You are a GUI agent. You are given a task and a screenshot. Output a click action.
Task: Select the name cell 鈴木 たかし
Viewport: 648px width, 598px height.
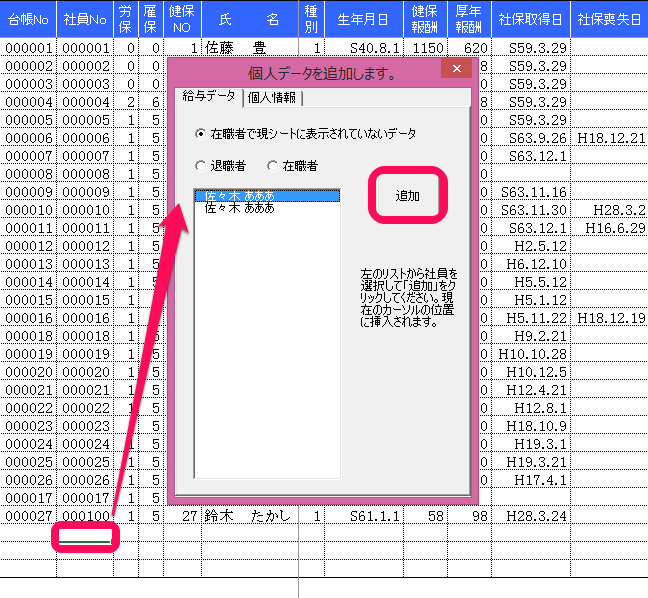click(x=250, y=516)
